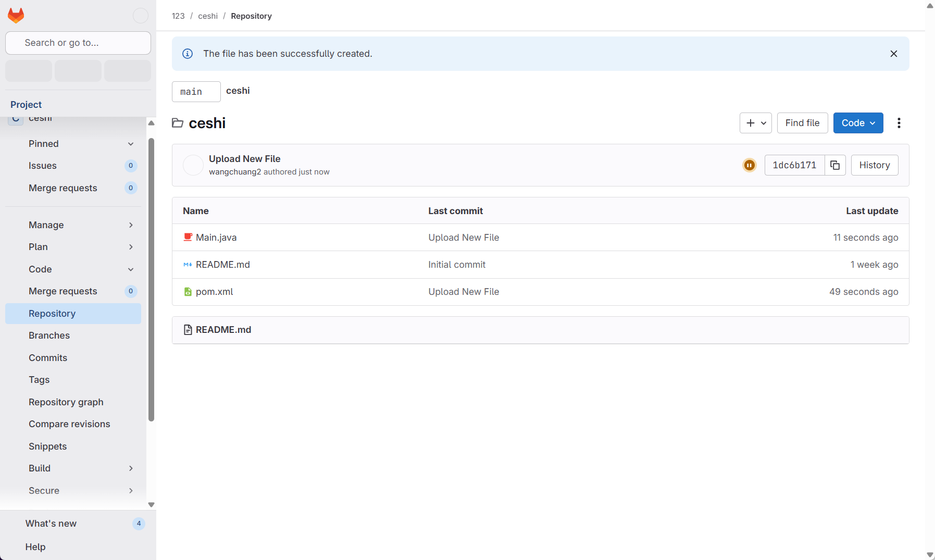Open the user avatar menu in sidebar
935x560 pixels.
pyautogui.click(x=141, y=16)
